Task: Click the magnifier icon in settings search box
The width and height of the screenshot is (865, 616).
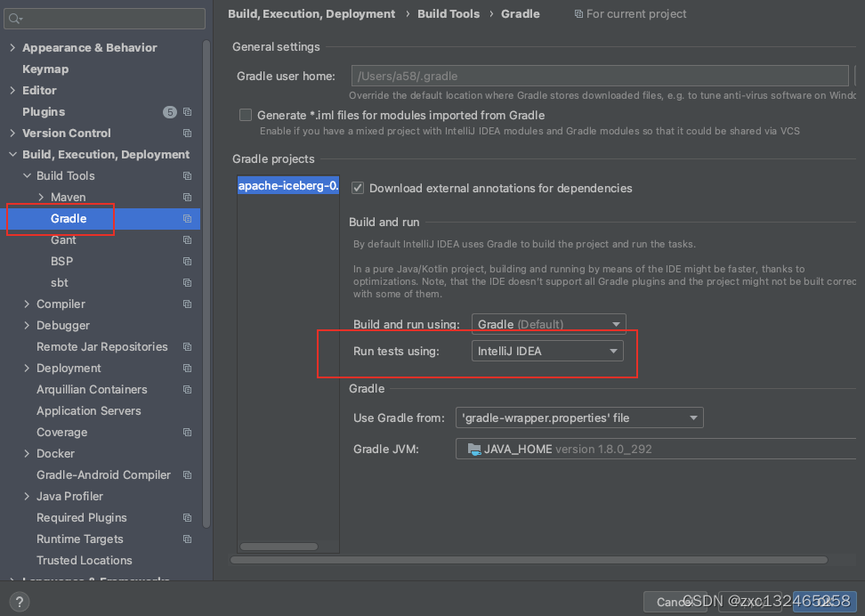Action: pyautogui.click(x=15, y=18)
